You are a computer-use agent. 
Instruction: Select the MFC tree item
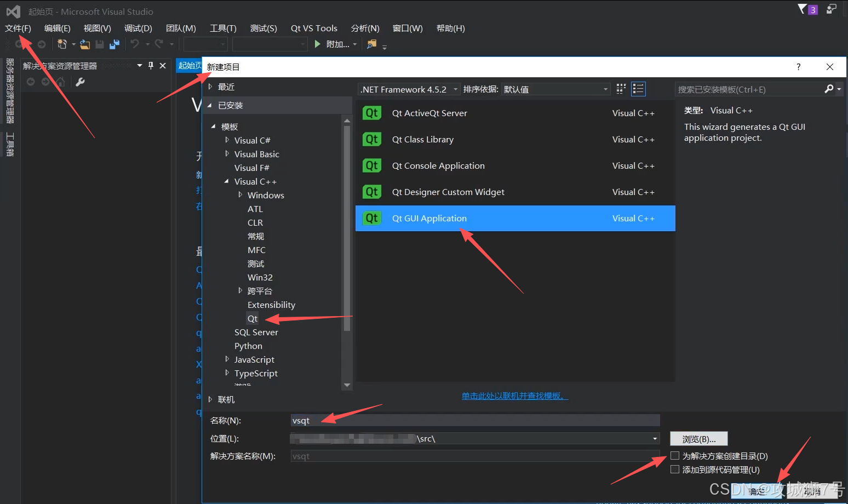pyautogui.click(x=256, y=250)
